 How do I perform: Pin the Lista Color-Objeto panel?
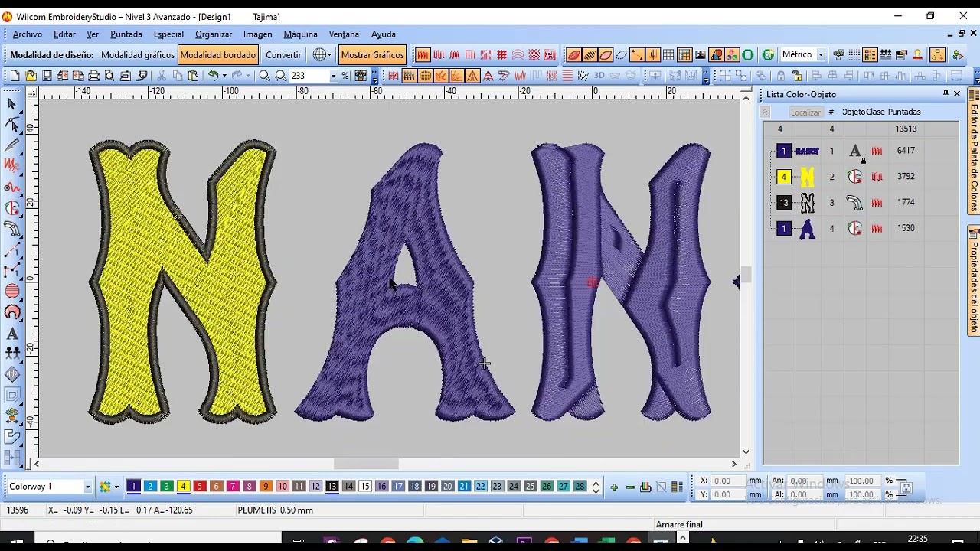click(946, 94)
